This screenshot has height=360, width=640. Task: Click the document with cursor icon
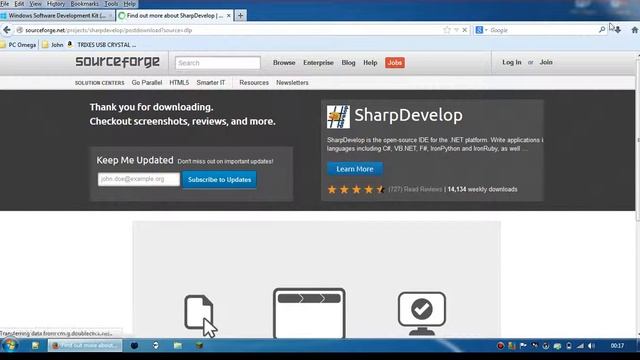click(200, 316)
